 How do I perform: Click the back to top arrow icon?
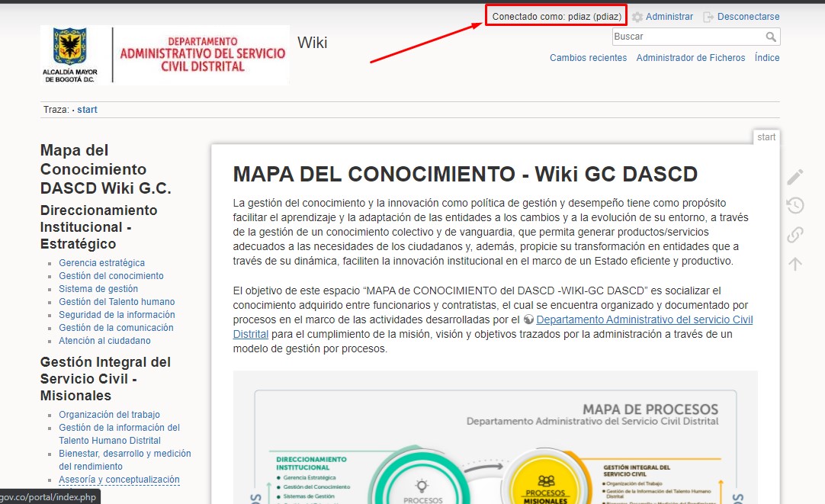pyautogui.click(x=795, y=264)
